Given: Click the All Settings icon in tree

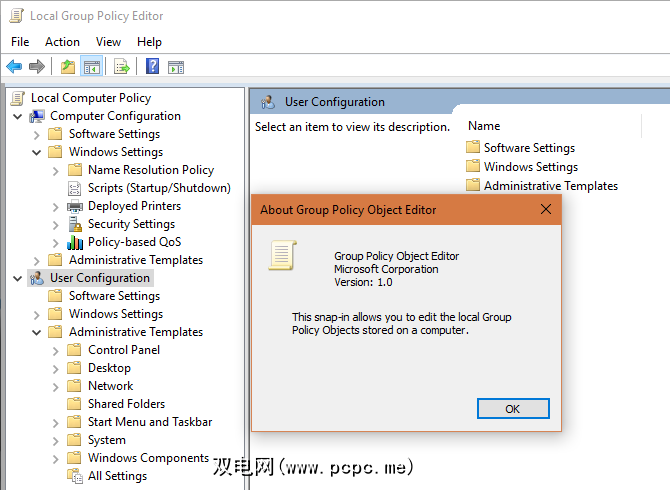Looking at the screenshot, I should point(75,476).
